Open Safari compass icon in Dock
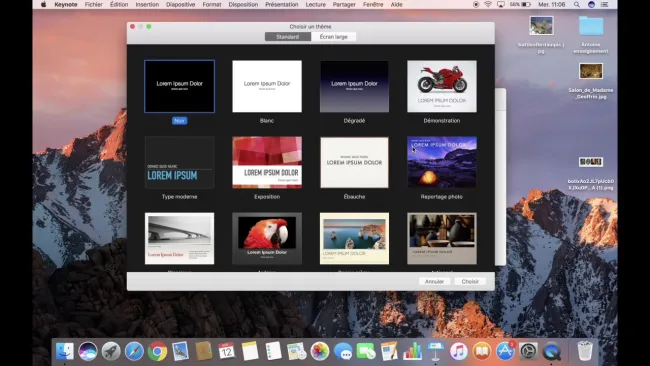The width and height of the screenshot is (650, 366). point(134,351)
